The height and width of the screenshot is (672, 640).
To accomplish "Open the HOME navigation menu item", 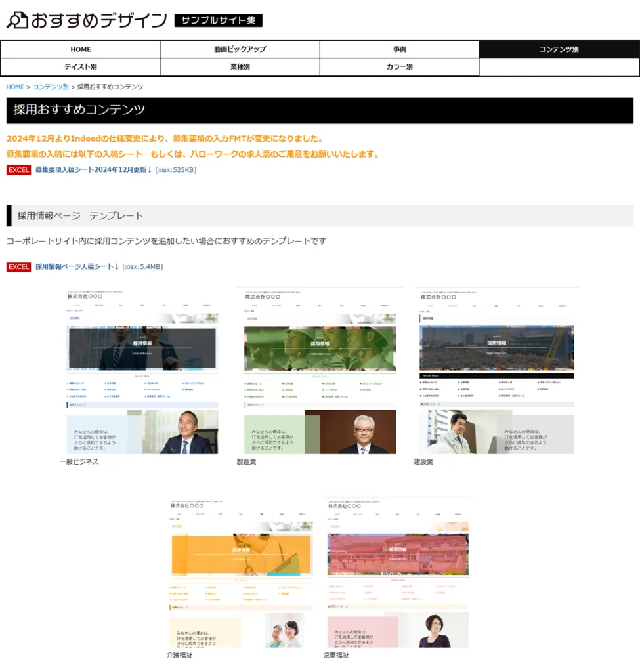I will [x=81, y=50].
